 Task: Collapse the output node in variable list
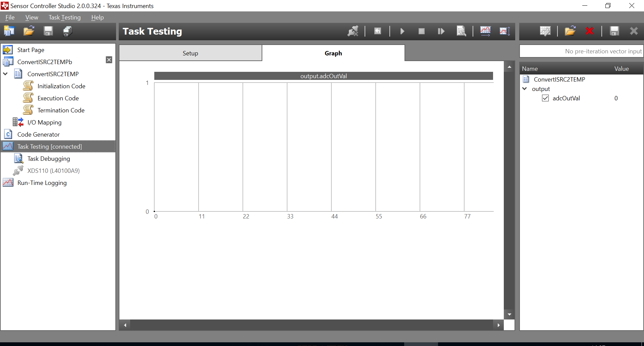click(525, 89)
